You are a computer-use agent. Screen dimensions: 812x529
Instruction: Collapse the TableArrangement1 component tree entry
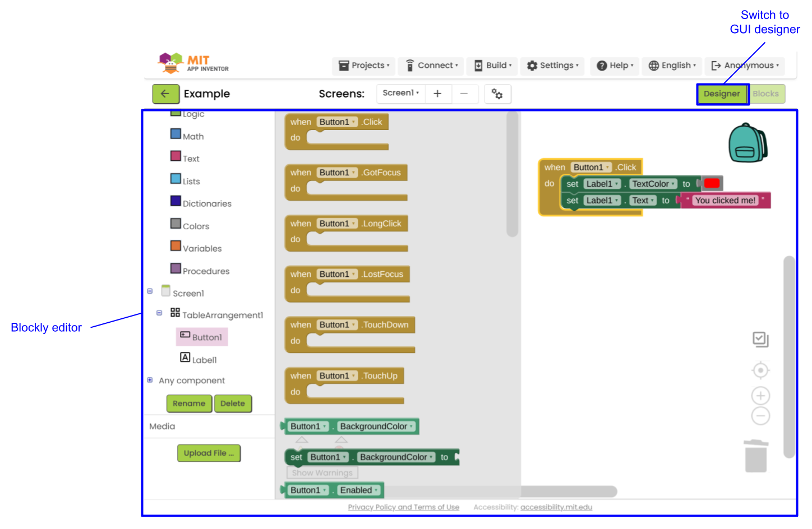[159, 313]
